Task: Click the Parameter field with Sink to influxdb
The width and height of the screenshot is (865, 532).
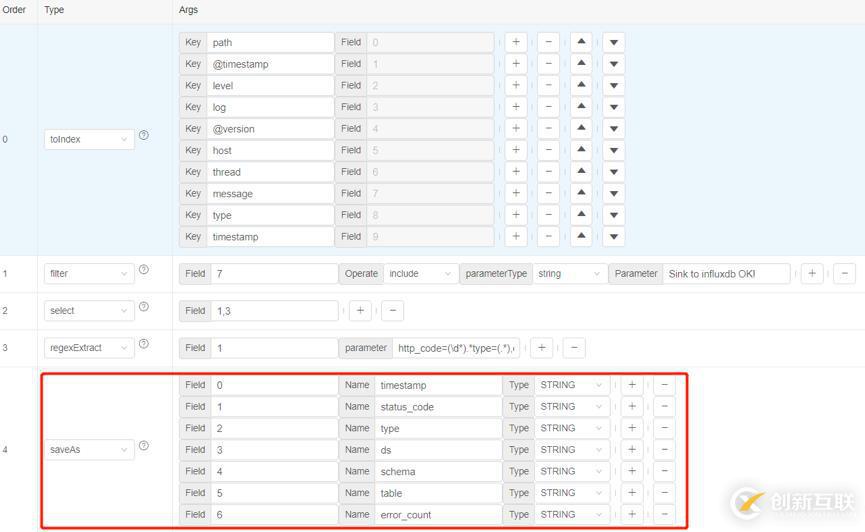Action: [x=726, y=273]
